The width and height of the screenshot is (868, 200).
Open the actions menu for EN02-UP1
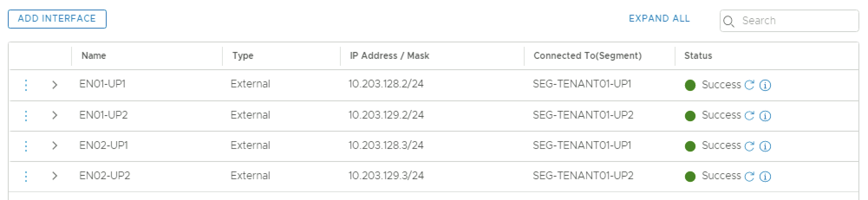(x=26, y=146)
